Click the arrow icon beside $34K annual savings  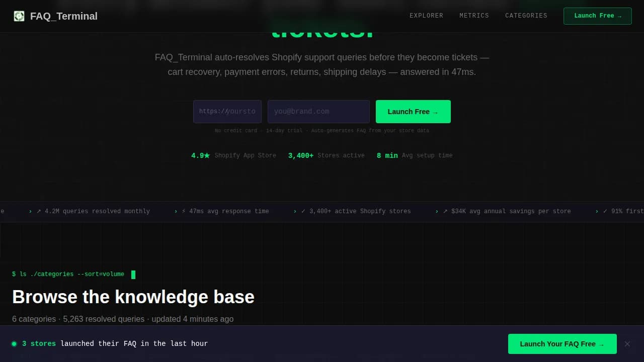point(445,211)
